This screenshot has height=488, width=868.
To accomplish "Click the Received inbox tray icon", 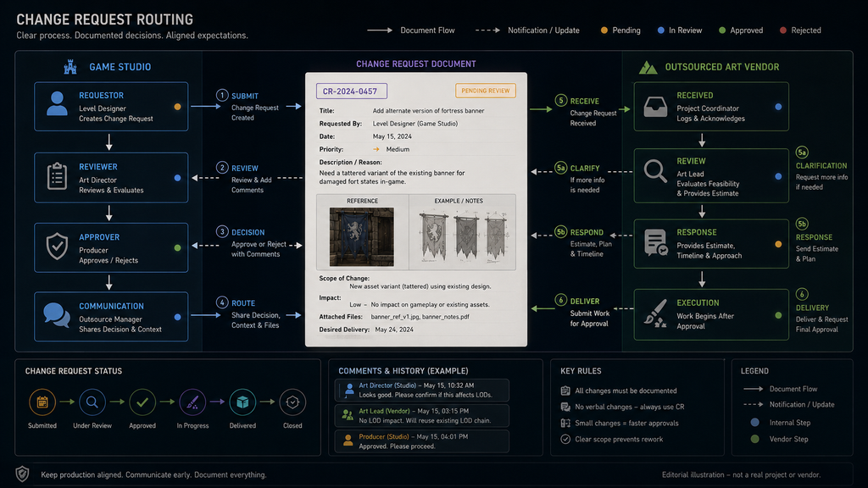I will (x=655, y=107).
